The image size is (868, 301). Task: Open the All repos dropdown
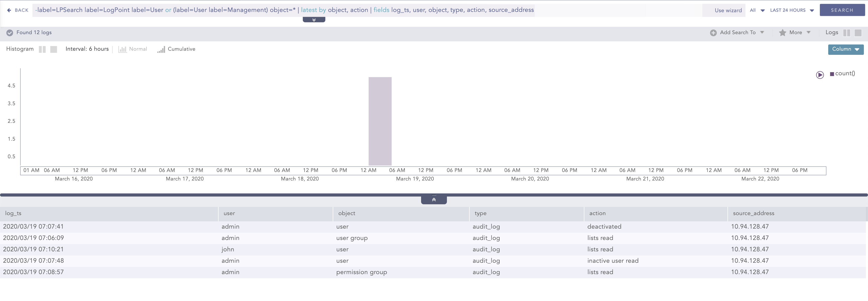point(756,10)
